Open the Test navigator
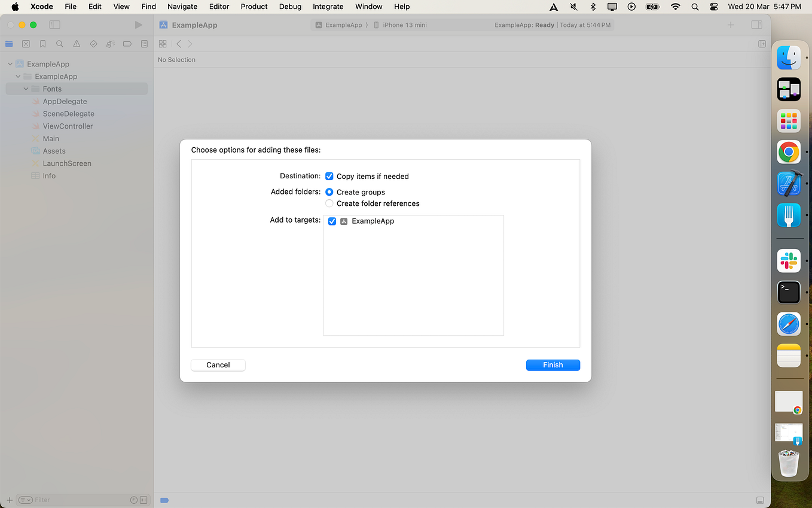The image size is (812, 508). [x=93, y=43]
